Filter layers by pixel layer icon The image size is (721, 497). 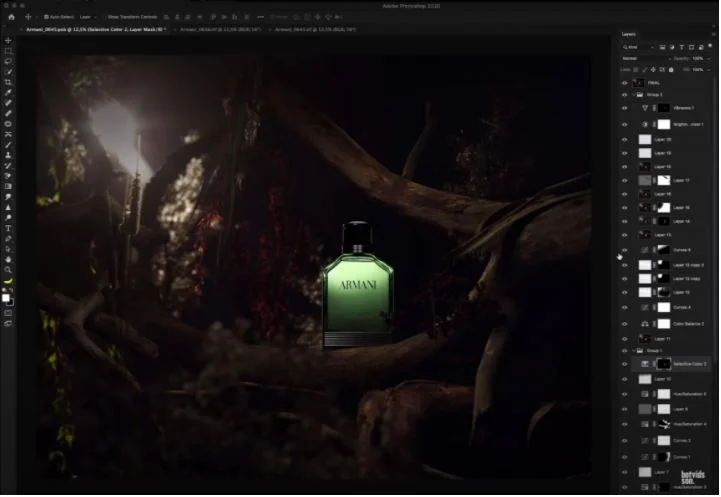[x=663, y=47]
